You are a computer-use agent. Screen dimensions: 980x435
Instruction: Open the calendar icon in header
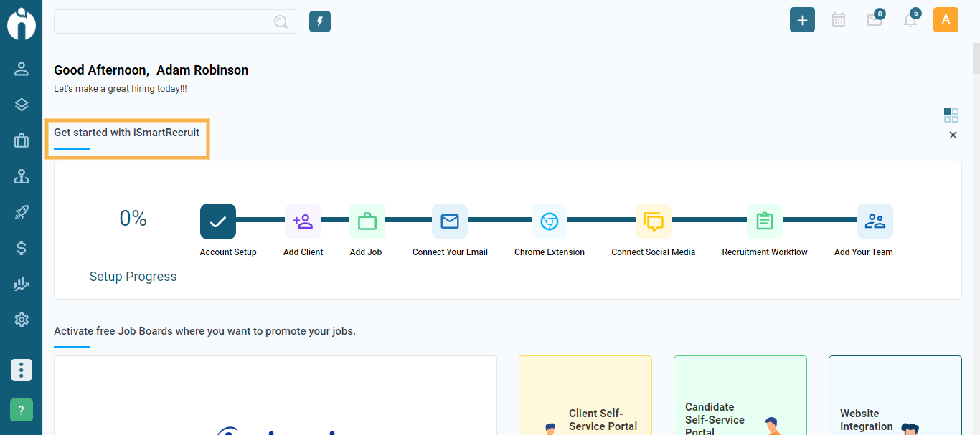pos(838,20)
